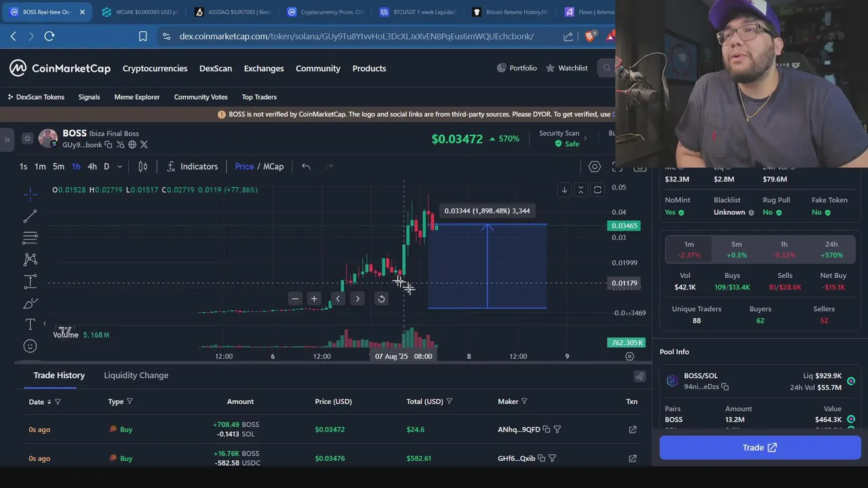Click the browser reload button
This screenshot has height=488, width=868.
[x=50, y=36]
